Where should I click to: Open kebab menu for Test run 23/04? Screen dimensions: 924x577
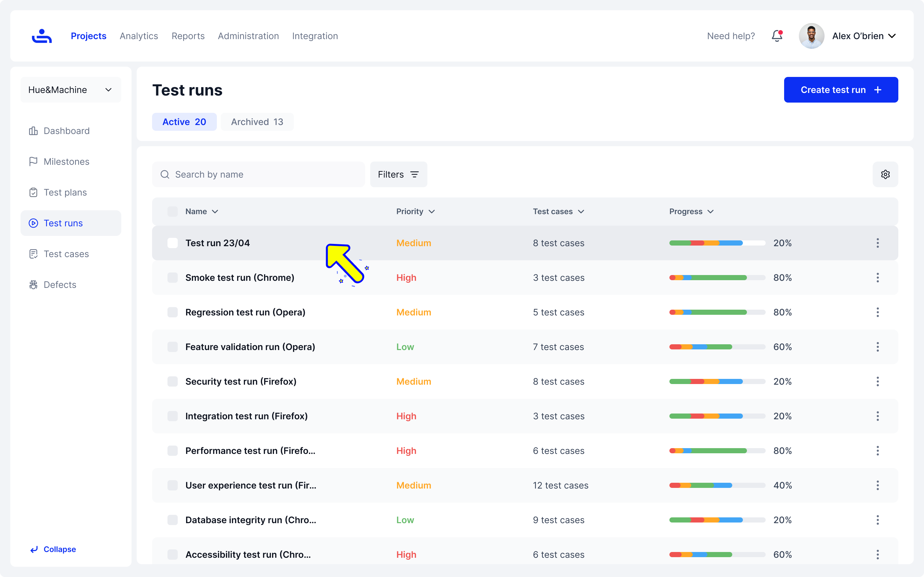(x=877, y=243)
